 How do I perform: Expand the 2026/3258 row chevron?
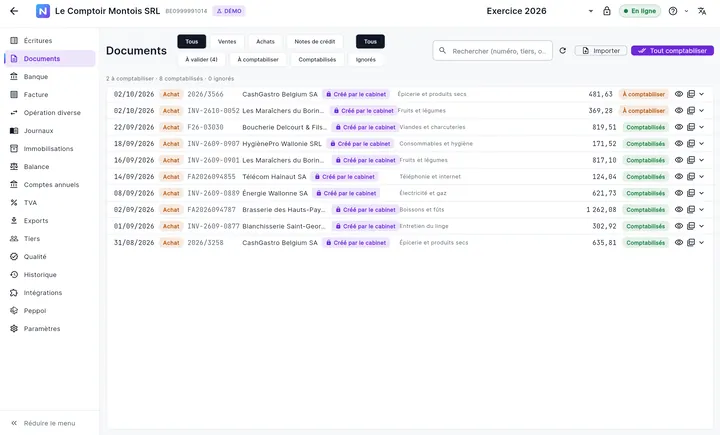[702, 243]
